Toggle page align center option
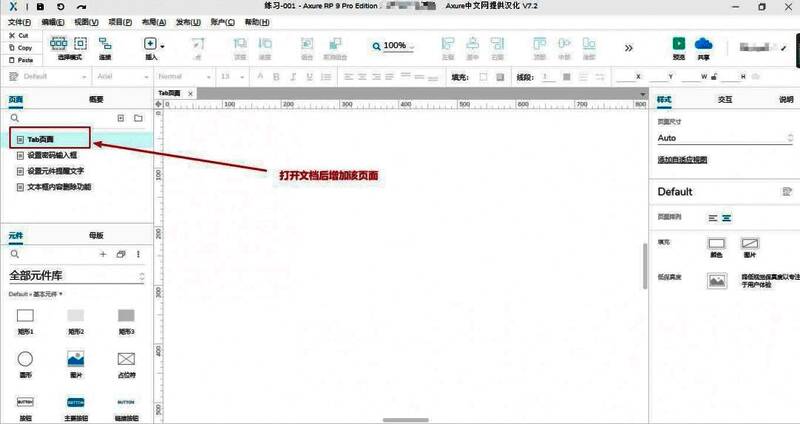 pos(727,217)
